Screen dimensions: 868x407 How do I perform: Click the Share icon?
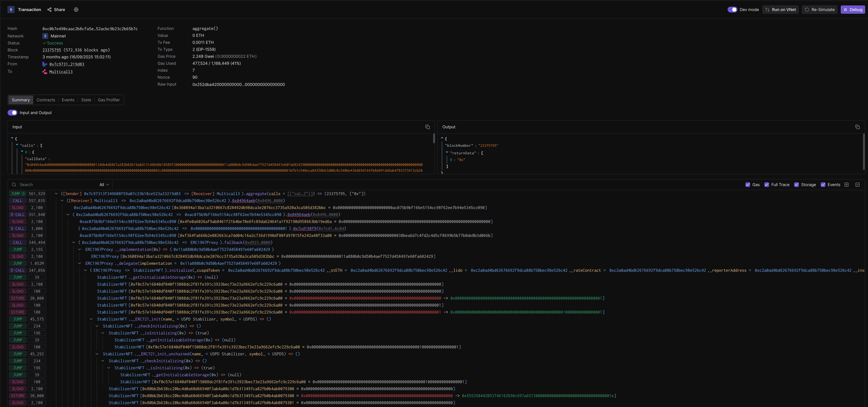(50, 9)
